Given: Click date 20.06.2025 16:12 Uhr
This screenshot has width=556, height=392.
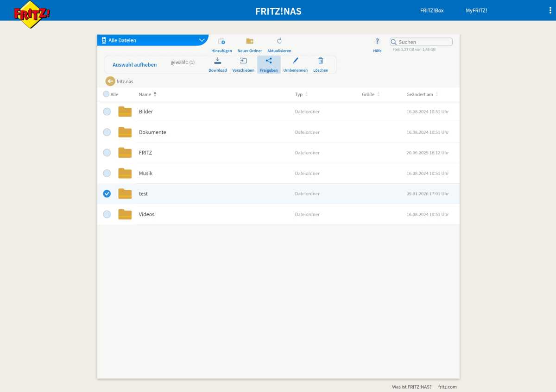Looking at the screenshot, I should pyautogui.click(x=428, y=153).
